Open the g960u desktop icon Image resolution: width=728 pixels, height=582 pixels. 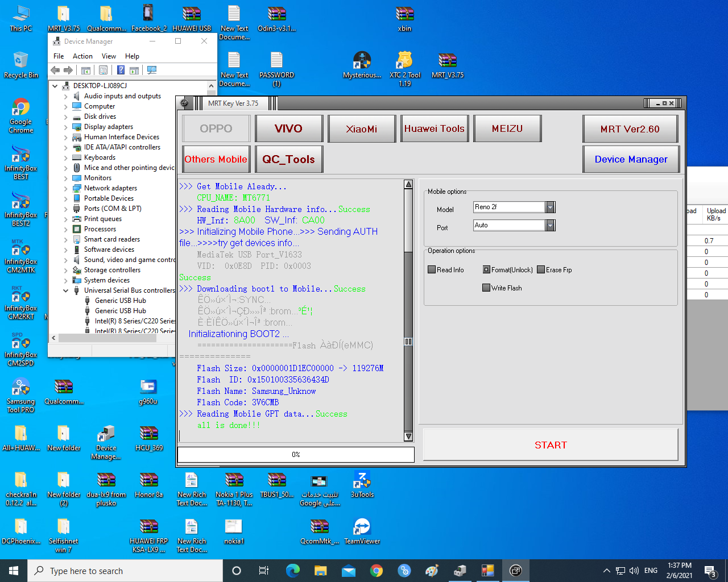point(148,391)
